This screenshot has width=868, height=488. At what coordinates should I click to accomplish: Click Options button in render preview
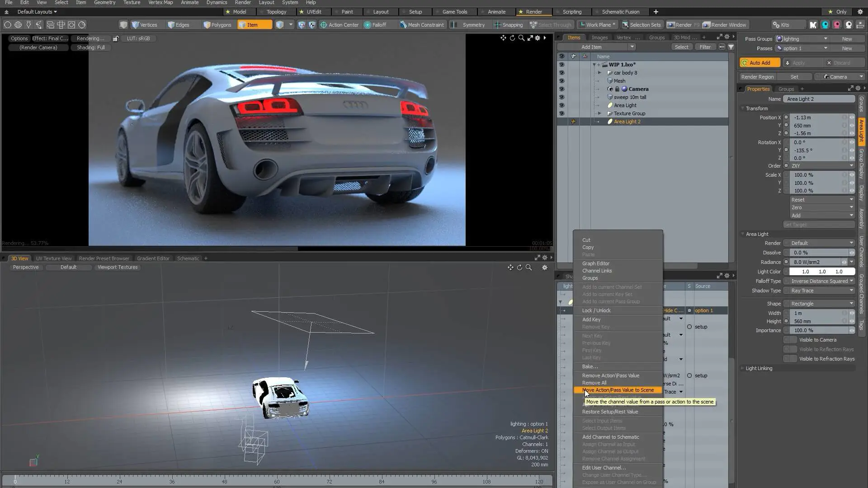tap(19, 38)
